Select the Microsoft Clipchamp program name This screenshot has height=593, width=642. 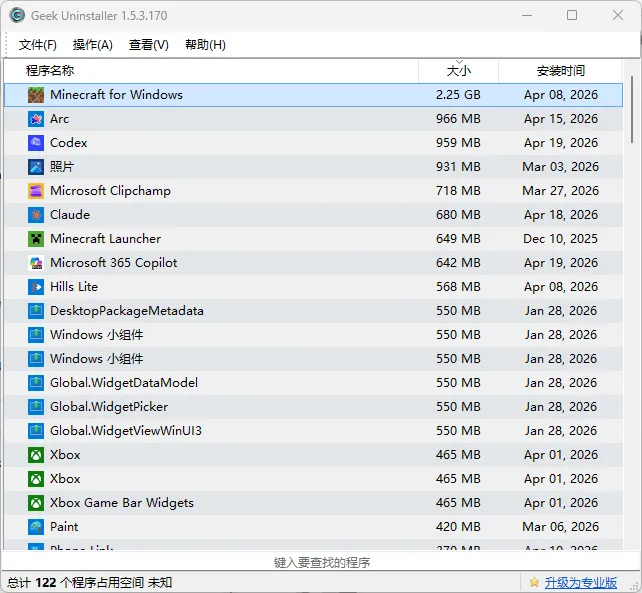pos(110,191)
